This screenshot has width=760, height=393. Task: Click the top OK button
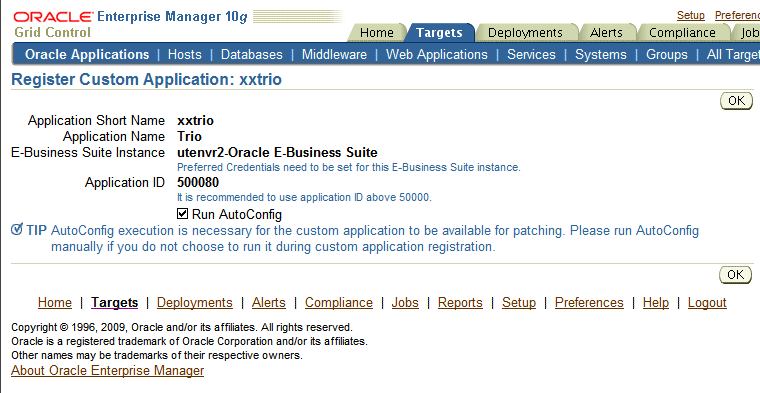736,100
